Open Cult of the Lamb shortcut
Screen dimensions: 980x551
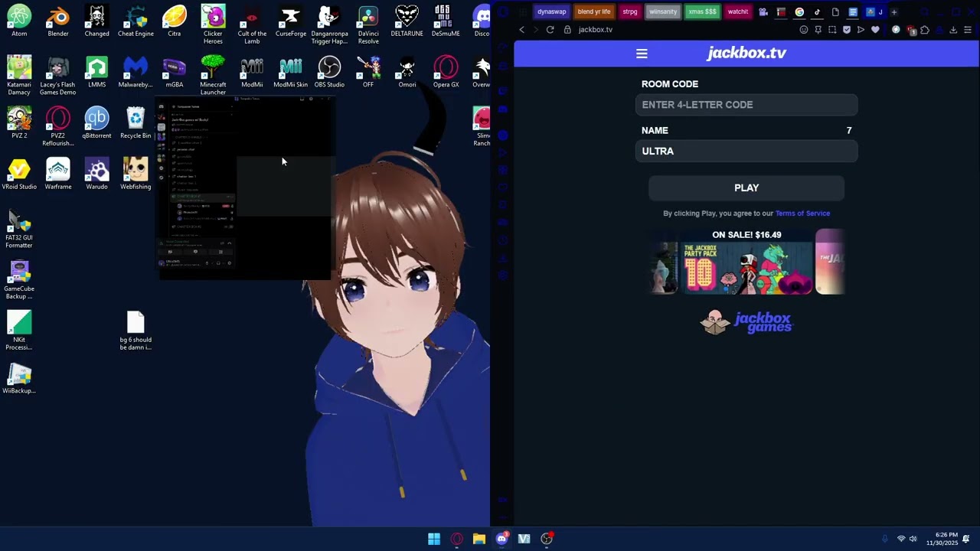click(252, 24)
